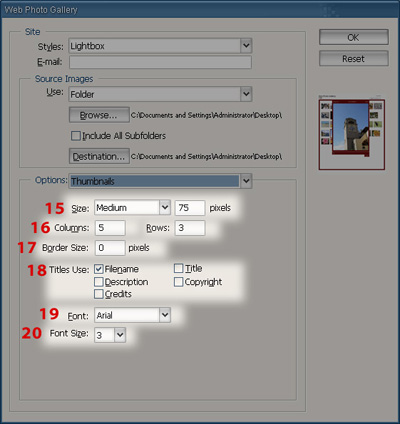400x424 pixels.
Task: Open the Font dropdown showing Arial
Action: coord(132,315)
